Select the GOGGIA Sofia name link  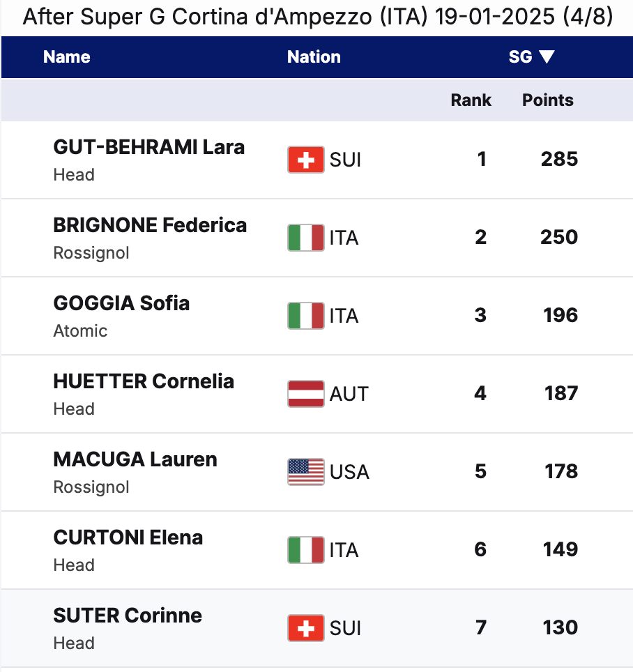(x=121, y=304)
